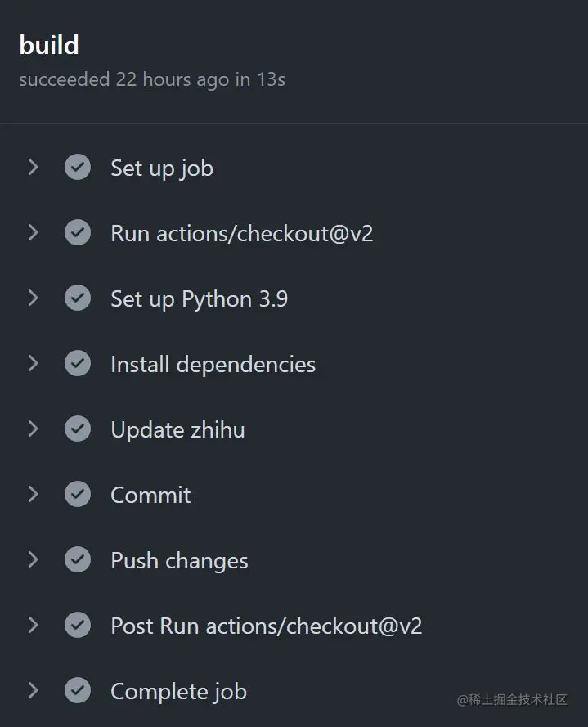Open the Complete job step label

click(x=178, y=692)
